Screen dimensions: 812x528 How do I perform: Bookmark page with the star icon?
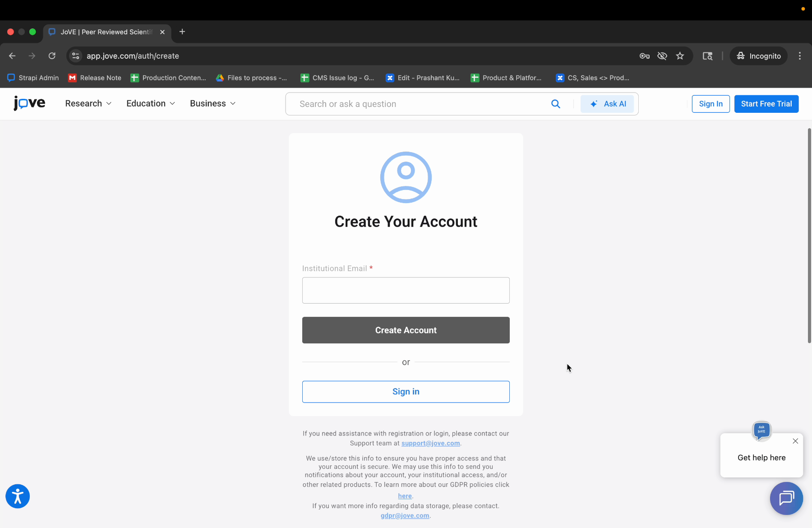[x=680, y=56]
